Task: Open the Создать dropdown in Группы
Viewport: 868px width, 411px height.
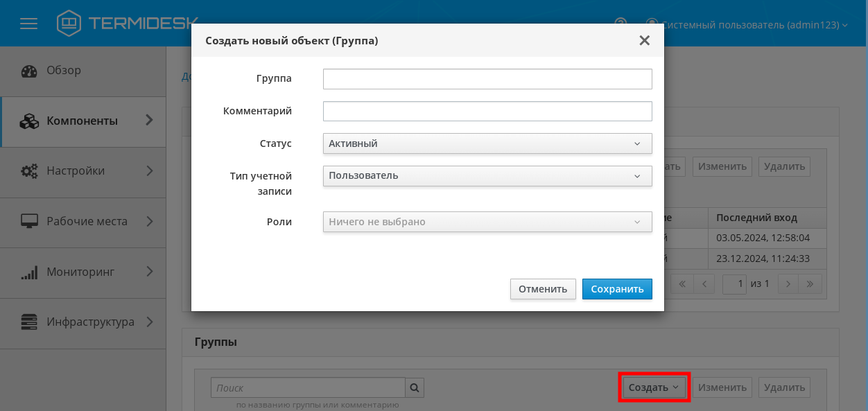Action: 654,387
